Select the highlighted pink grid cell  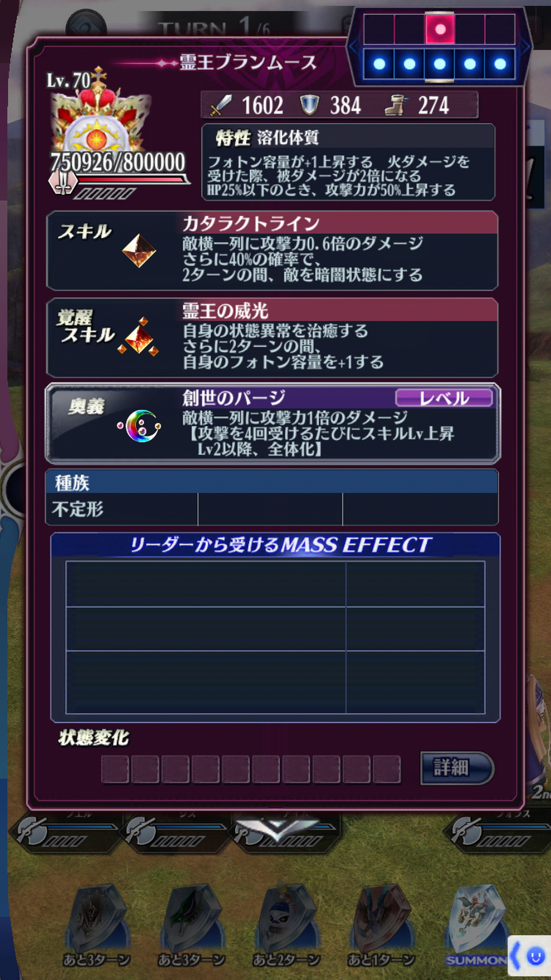(x=440, y=29)
